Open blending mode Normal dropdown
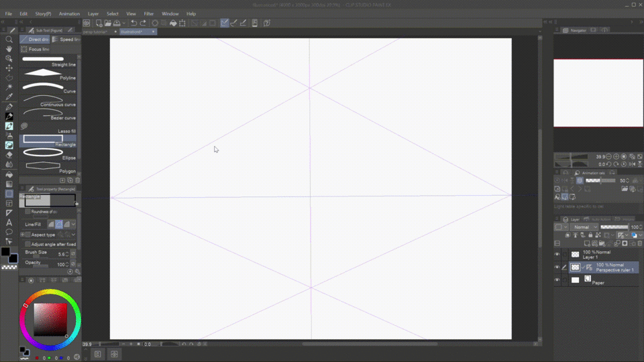644x362 pixels. click(x=584, y=227)
